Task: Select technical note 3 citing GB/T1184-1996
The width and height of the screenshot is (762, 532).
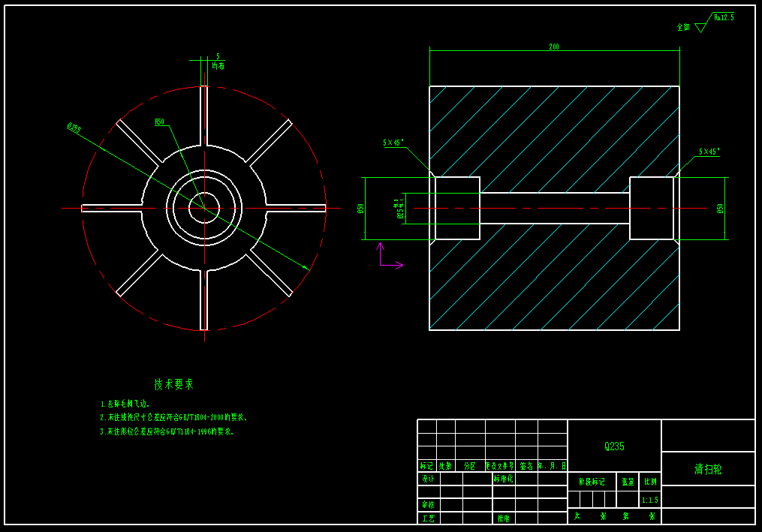Action: (167, 431)
